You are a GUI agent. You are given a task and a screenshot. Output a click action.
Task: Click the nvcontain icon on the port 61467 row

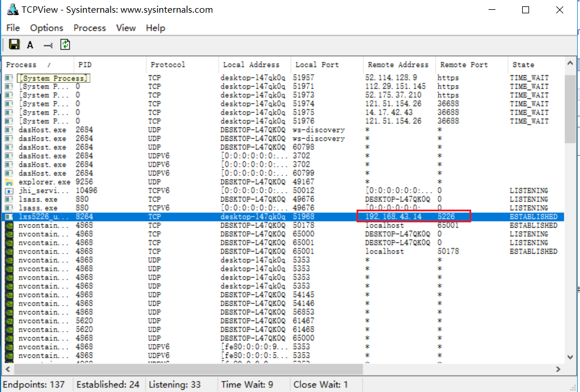pyautogui.click(x=9, y=321)
